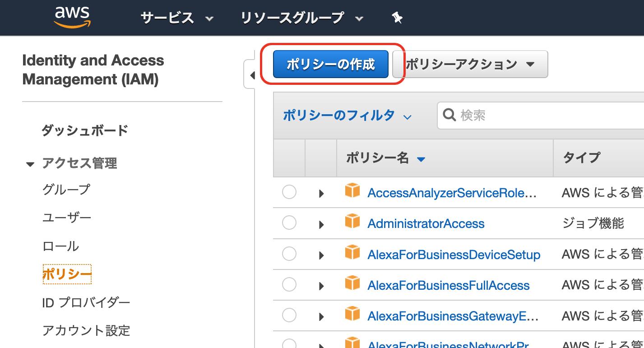Expand the AlexaForBusinessGatewayE… row details
This screenshot has width=644, height=348.
[x=321, y=317]
